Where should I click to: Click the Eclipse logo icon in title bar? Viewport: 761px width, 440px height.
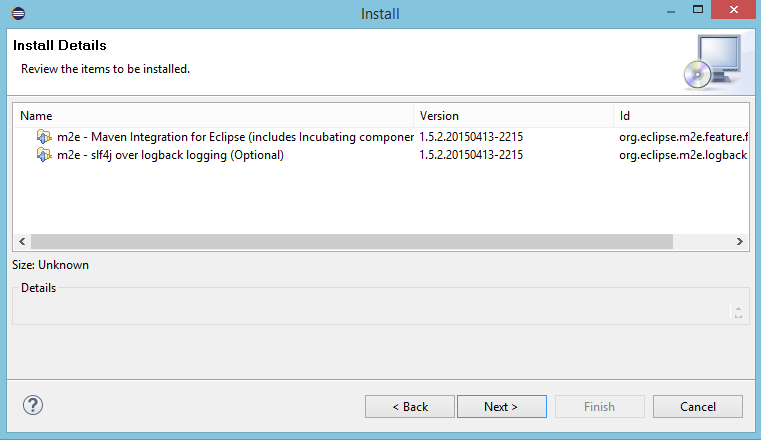tap(18, 13)
